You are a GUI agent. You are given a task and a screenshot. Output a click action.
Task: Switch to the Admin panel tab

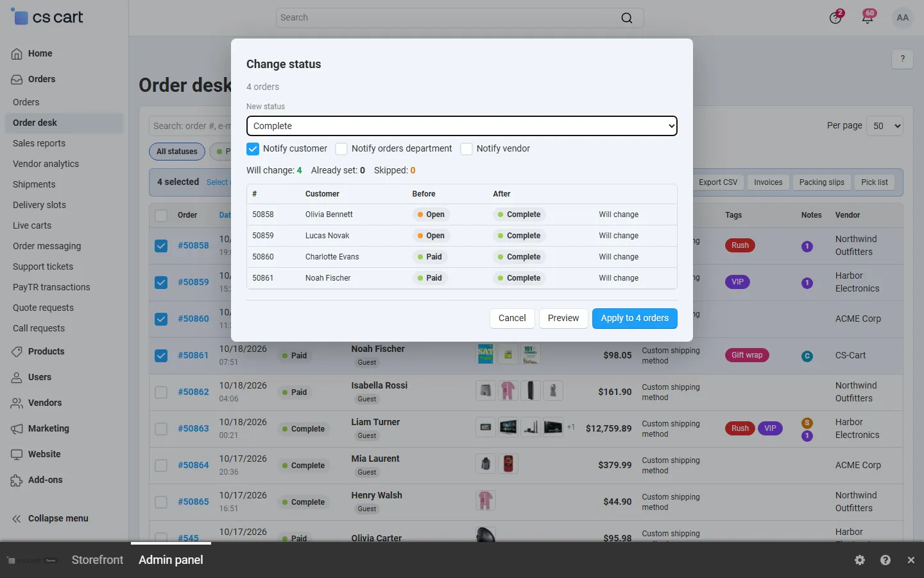171,560
